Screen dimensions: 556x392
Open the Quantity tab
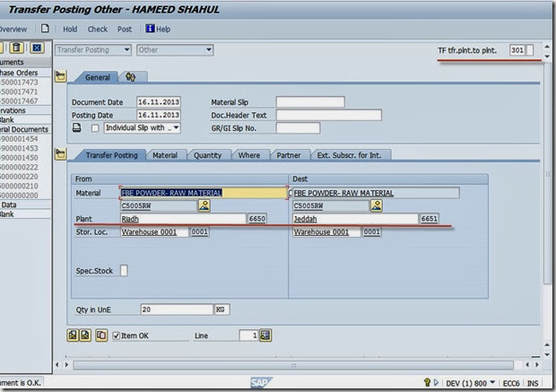tap(207, 155)
